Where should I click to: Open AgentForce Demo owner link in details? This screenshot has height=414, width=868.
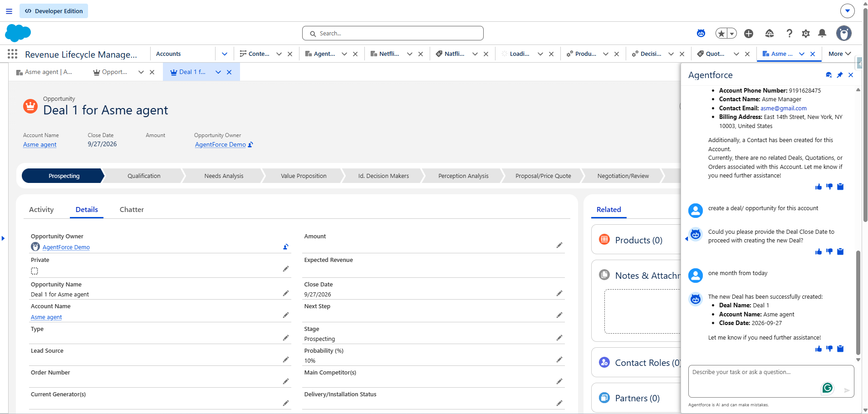pos(66,247)
